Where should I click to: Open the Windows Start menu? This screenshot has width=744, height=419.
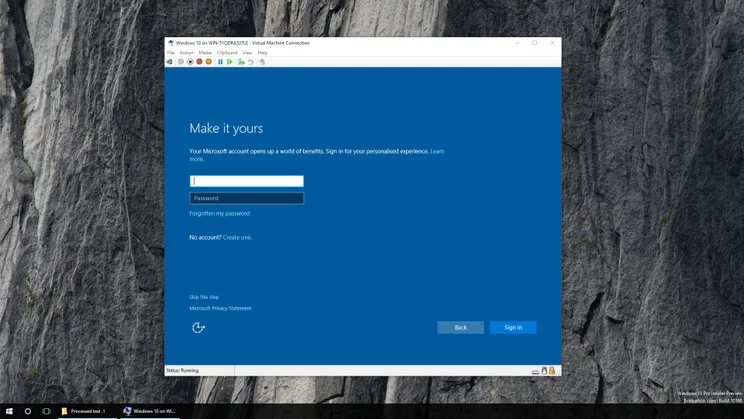pyautogui.click(x=9, y=411)
